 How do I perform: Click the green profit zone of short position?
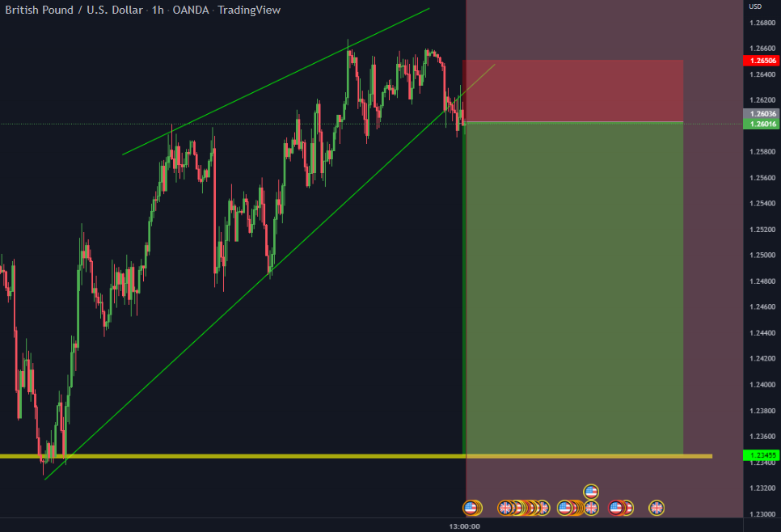point(574,288)
